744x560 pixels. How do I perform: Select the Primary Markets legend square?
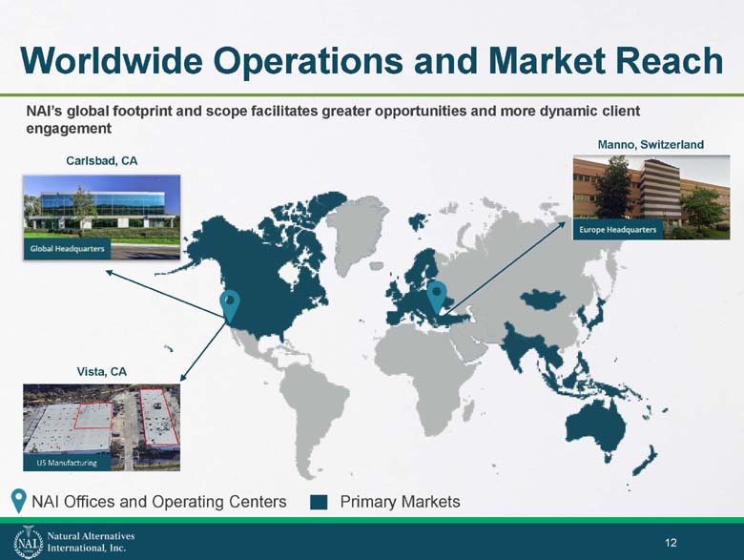pos(319,502)
